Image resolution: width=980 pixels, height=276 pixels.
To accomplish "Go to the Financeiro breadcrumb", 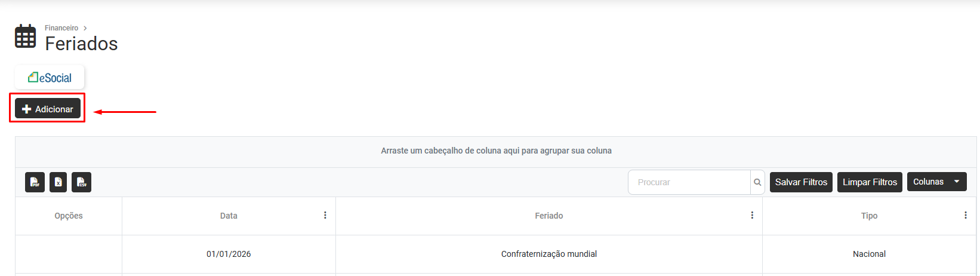I will pyautogui.click(x=61, y=28).
